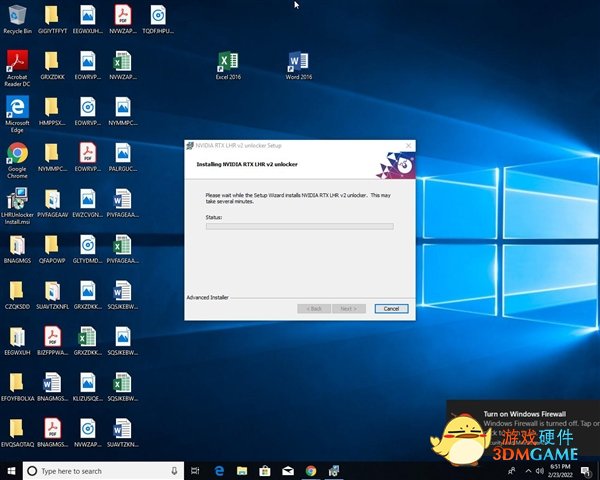This screenshot has height=480, width=600.
Task: Select the GIGIYTFFYT folder
Action: point(52,20)
